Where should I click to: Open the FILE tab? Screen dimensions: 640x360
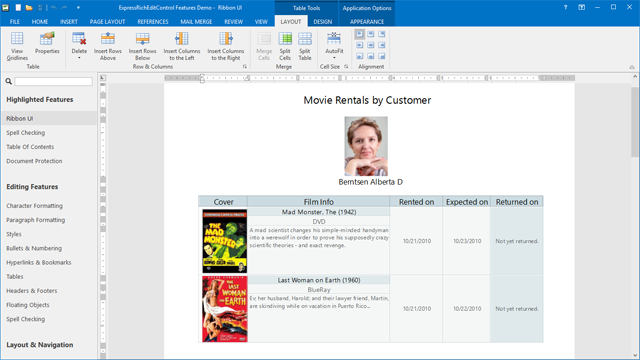tap(15, 22)
